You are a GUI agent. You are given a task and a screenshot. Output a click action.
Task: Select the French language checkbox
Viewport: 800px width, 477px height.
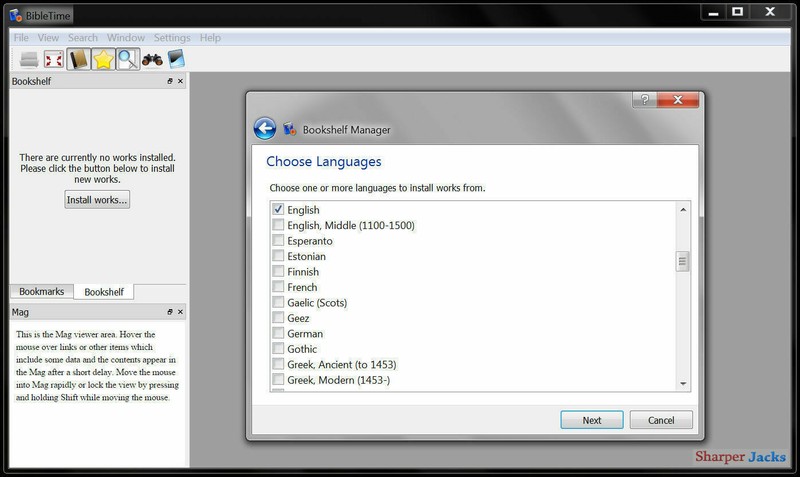click(278, 286)
